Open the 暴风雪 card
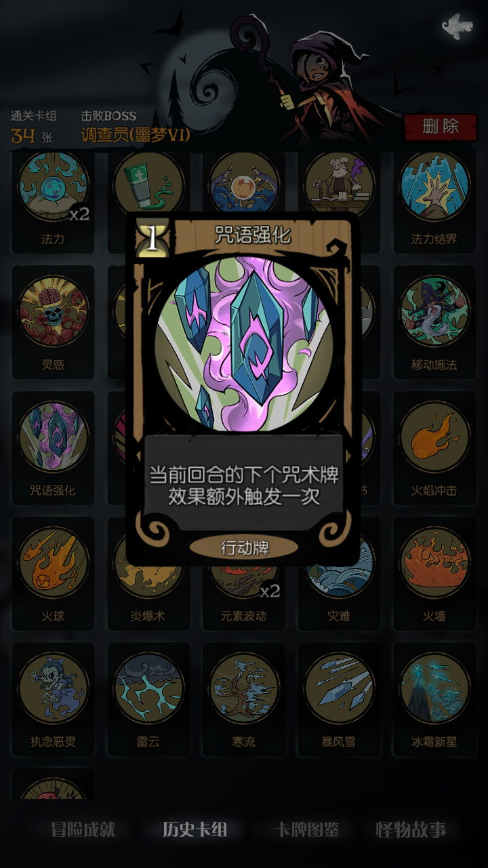 339,688
